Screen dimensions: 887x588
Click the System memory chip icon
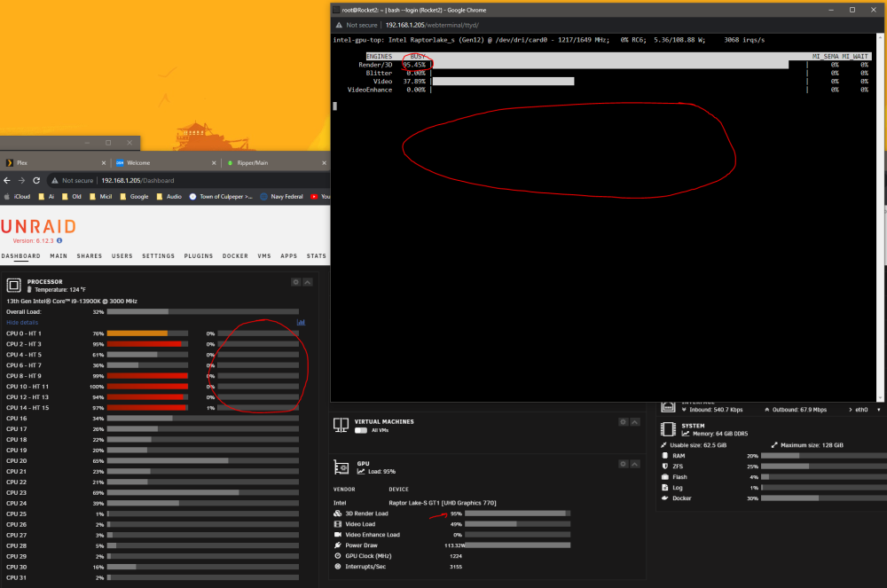[x=668, y=429]
